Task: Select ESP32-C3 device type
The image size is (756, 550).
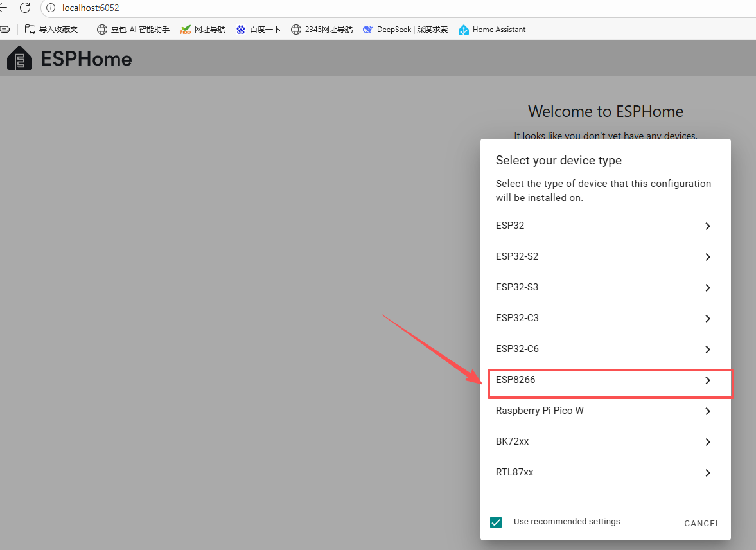Action: click(x=606, y=319)
